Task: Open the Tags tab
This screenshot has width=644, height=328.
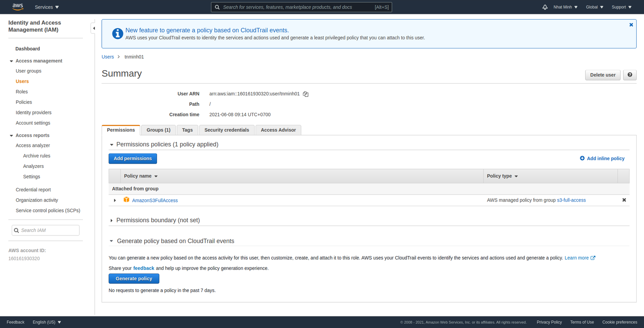Action: coord(187,130)
